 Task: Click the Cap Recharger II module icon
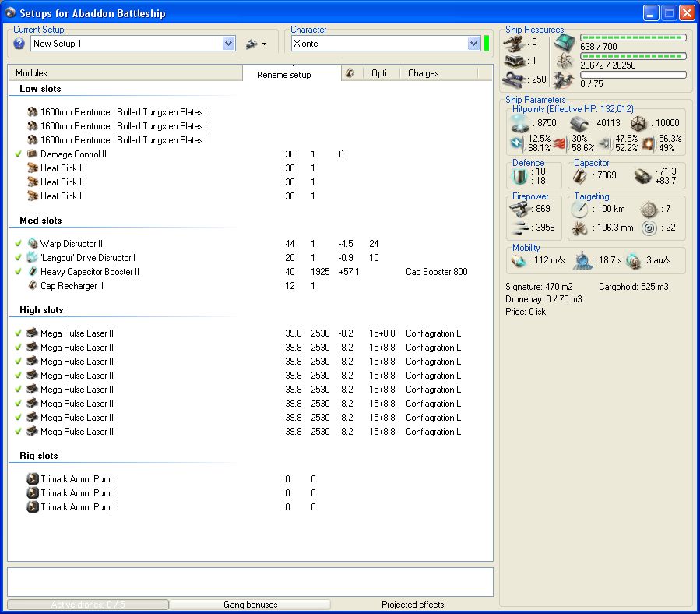(x=32, y=285)
